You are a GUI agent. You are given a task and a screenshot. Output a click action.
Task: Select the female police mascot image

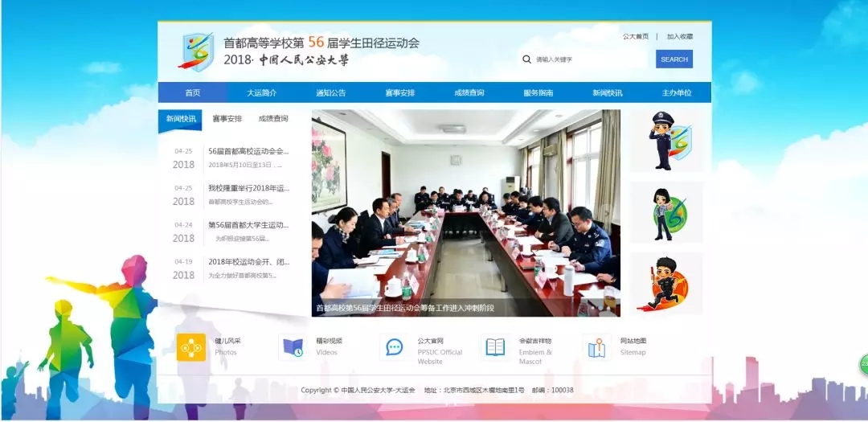click(x=666, y=213)
